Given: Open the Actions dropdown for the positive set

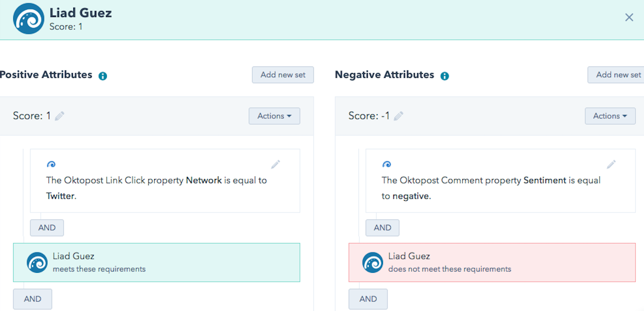Looking at the screenshot, I should point(274,116).
